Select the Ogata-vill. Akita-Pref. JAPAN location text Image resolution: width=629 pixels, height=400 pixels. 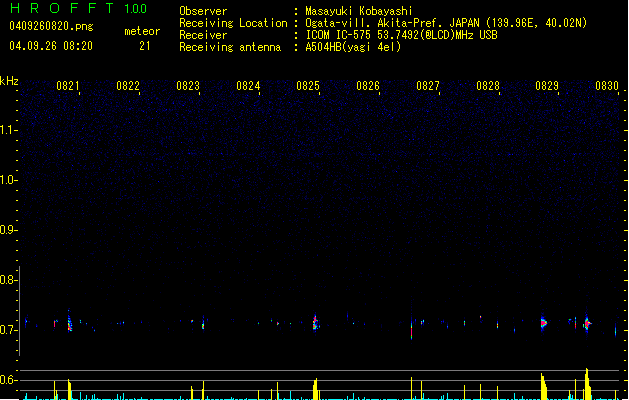pyautogui.click(x=446, y=23)
